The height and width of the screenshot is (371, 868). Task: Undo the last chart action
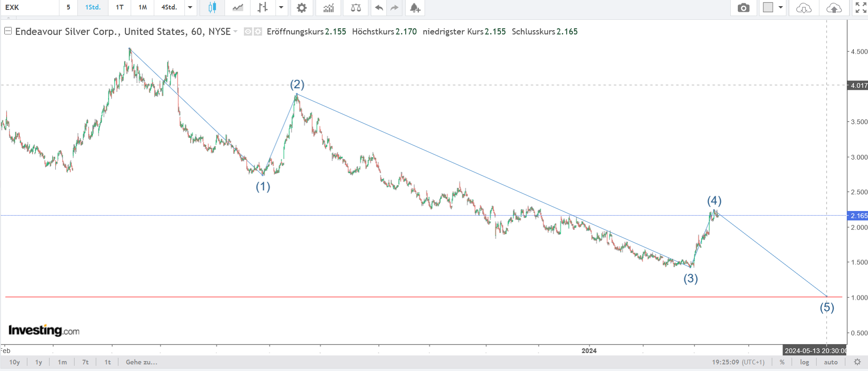click(x=379, y=8)
